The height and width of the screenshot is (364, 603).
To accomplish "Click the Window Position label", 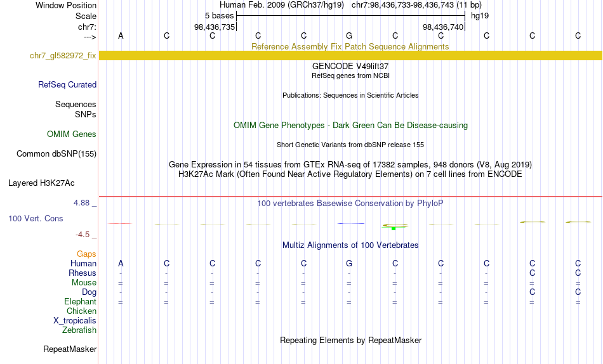I will point(66,5).
